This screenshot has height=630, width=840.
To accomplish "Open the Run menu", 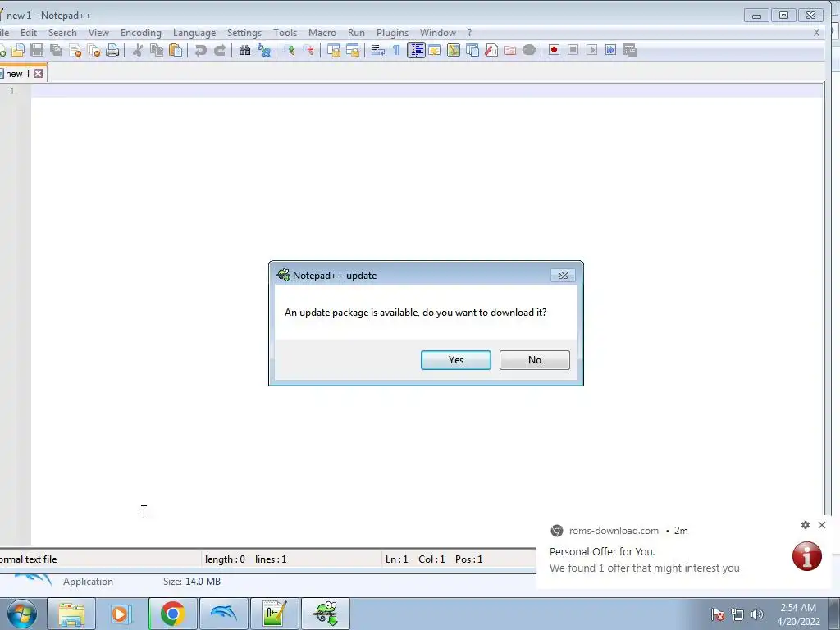I will click(x=356, y=33).
